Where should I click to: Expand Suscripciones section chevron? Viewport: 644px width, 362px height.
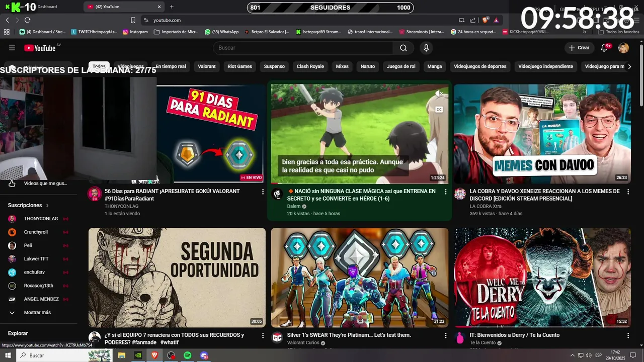(47, 206)
